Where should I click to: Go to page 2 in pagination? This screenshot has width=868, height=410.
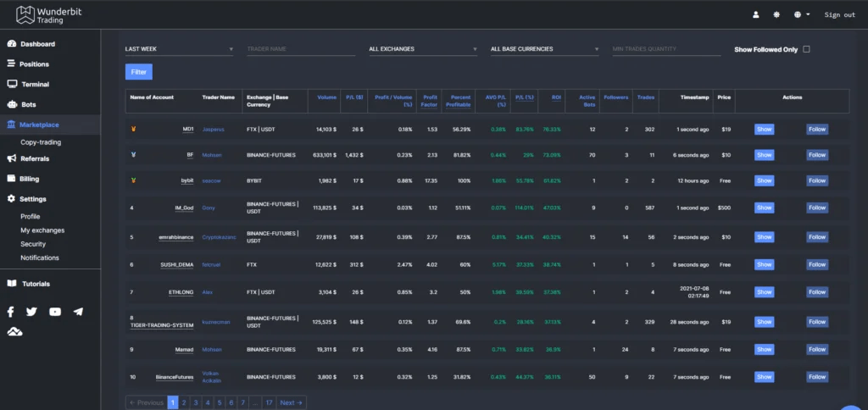coord(184,402)
